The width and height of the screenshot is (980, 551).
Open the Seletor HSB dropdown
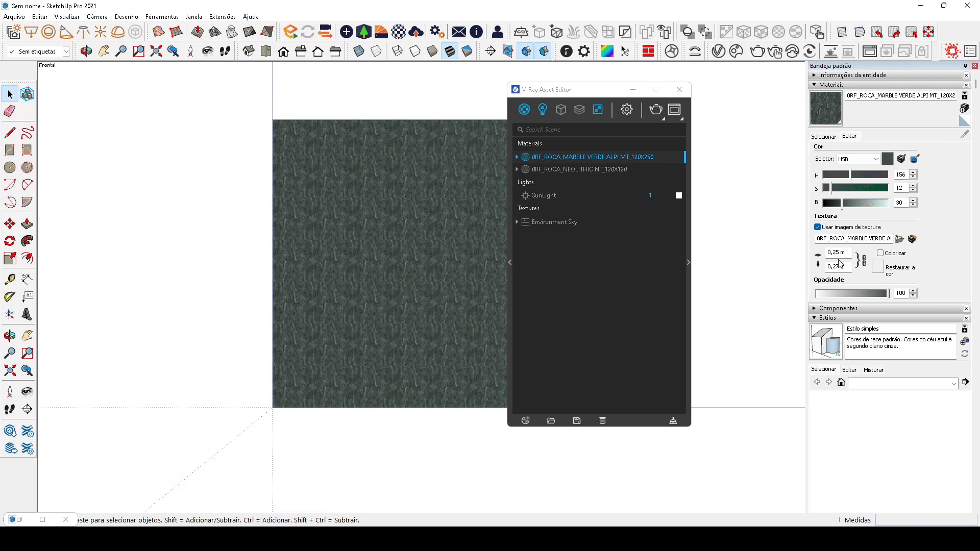click(858, 159)
